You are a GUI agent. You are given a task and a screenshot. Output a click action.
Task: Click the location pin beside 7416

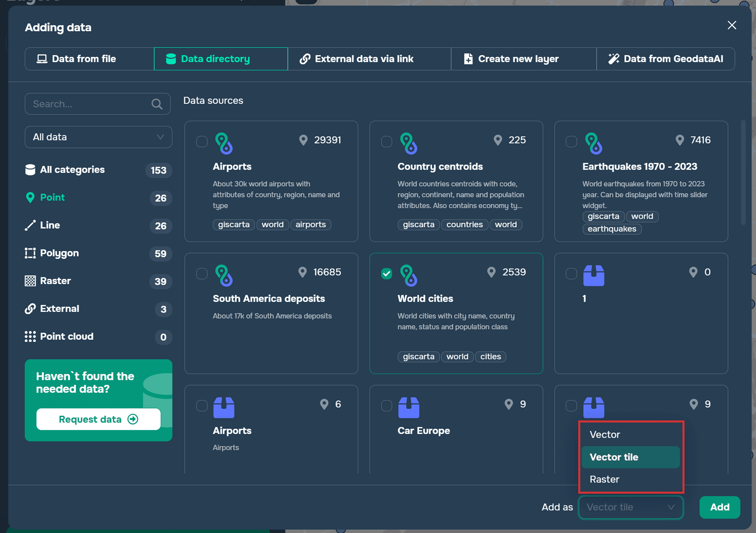pyautogui.click(x=680, y=140)
